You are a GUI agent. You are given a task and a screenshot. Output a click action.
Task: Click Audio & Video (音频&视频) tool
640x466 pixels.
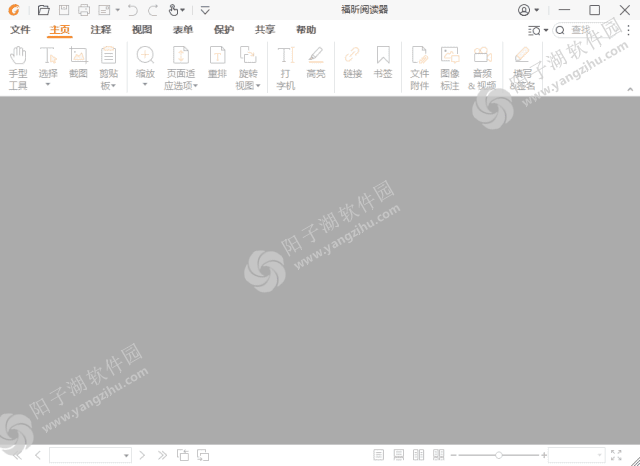pyautogui.click(x=482, y=67)
